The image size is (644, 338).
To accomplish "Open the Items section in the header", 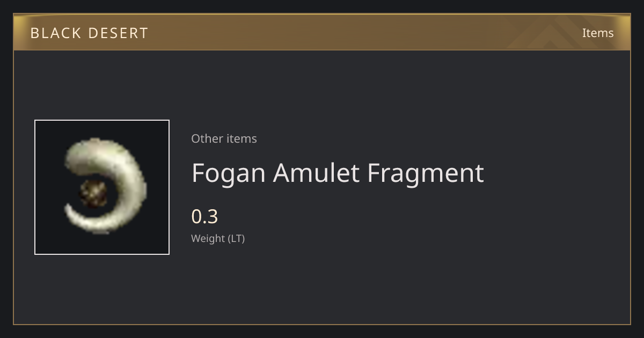I will [598, 33].
